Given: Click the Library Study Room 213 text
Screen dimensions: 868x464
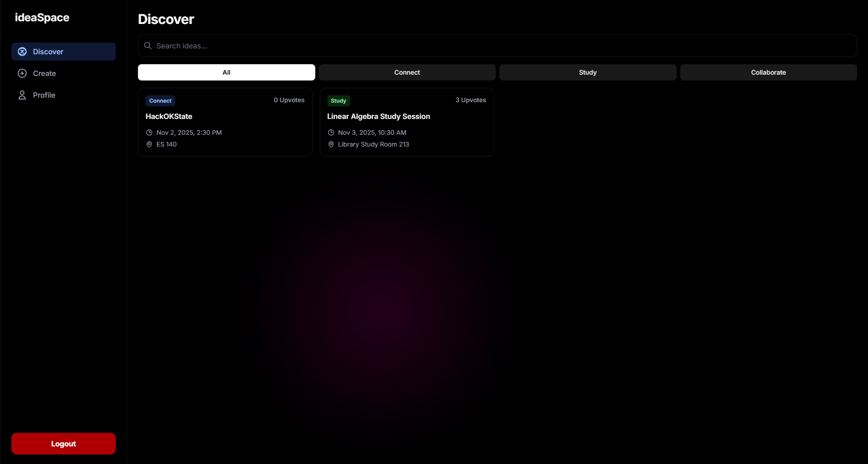Looking at the screenshot, I should 374,144.
